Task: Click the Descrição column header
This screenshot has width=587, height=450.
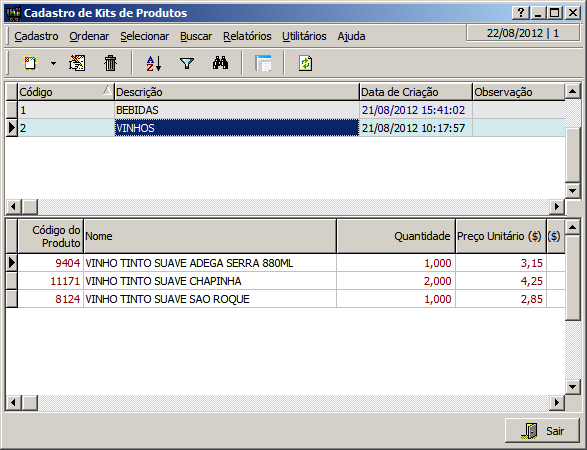Action: [237, 92]
